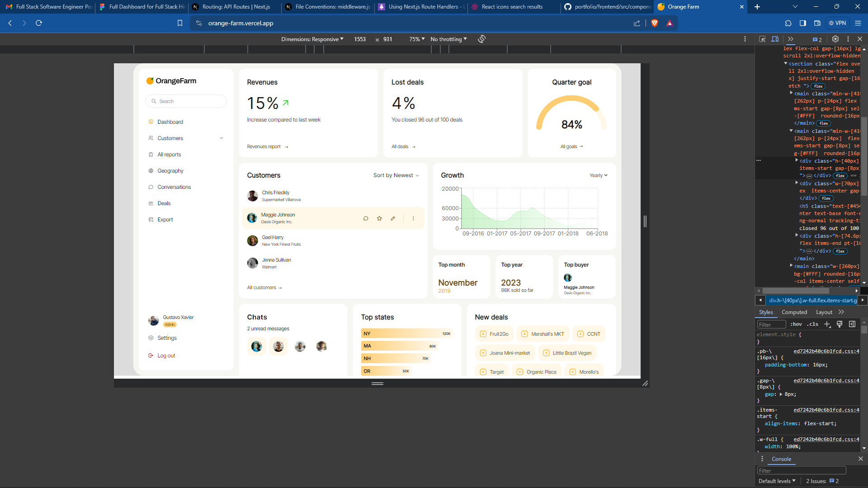Star the Maggie Johnson customer

[x=379, y=218]
